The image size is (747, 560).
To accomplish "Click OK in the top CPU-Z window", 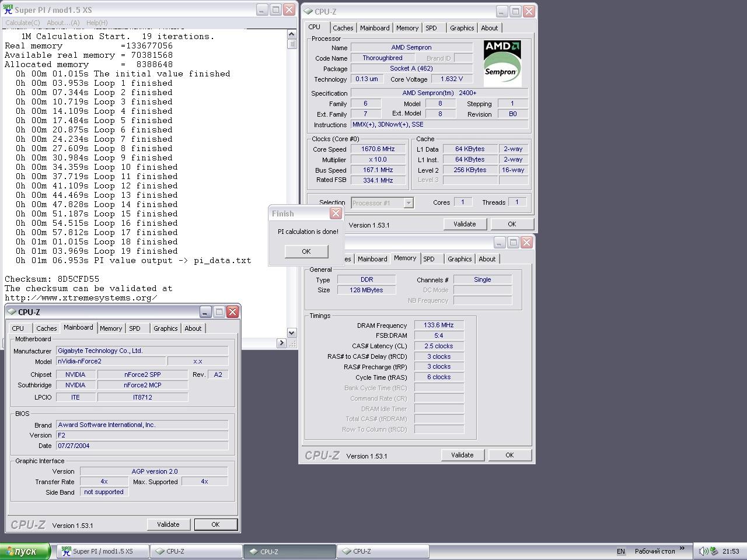I will click(512, 224).
